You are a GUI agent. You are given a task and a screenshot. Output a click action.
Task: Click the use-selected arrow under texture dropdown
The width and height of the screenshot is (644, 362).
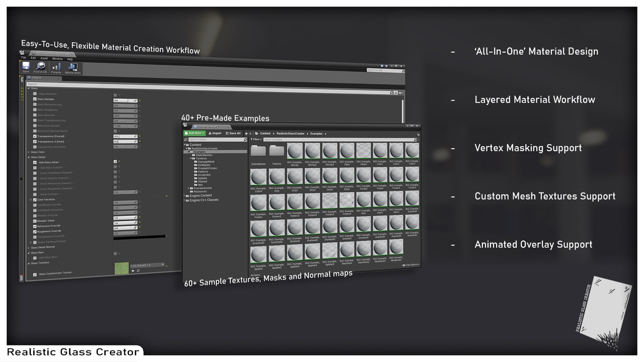click(133, 271)
